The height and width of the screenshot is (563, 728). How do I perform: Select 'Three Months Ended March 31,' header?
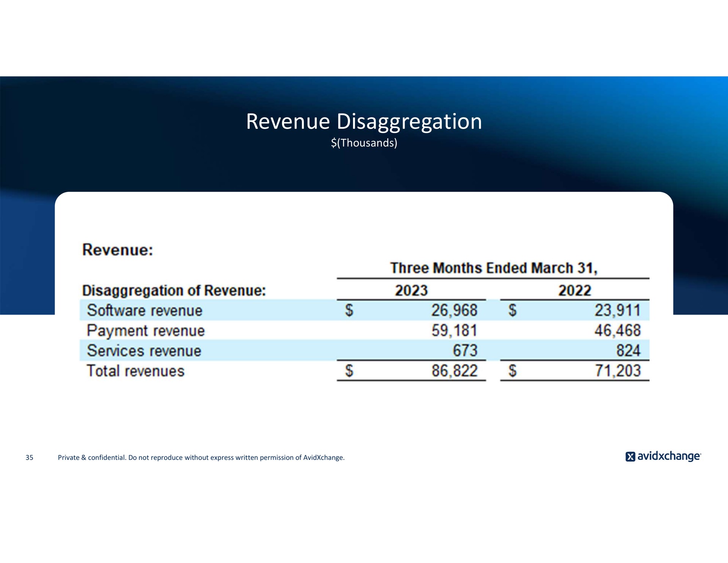click(x=494, y=268)
